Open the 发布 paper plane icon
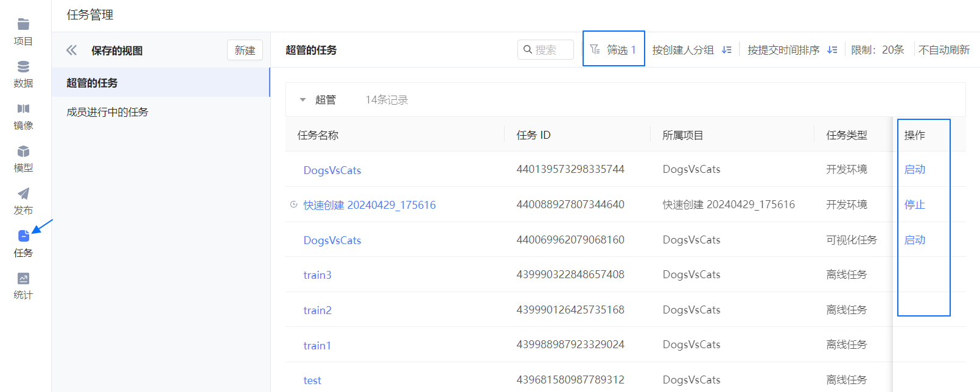The height and width of the screenshot is (392, 980). pos(23,201)
